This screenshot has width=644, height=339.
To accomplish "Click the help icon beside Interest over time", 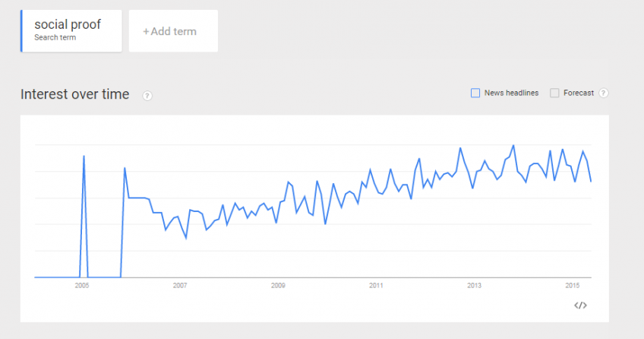I will pyautogui.click(x=147, y=96).
